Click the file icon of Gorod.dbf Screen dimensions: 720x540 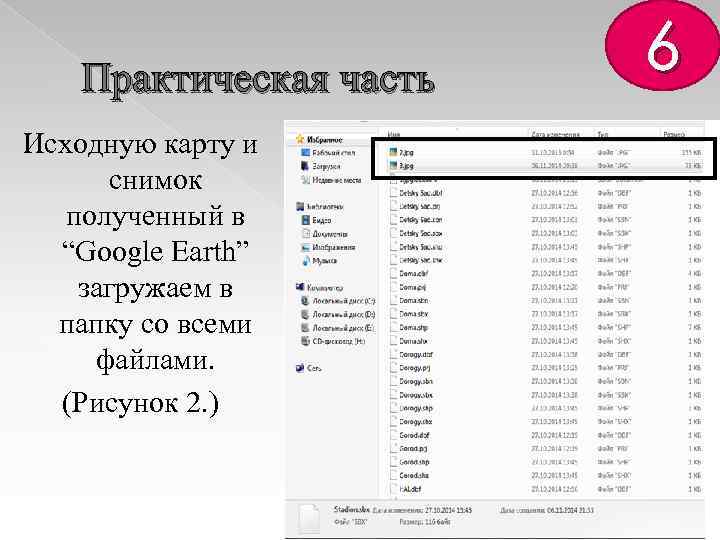pyautogui.click(x=393, y=435)
